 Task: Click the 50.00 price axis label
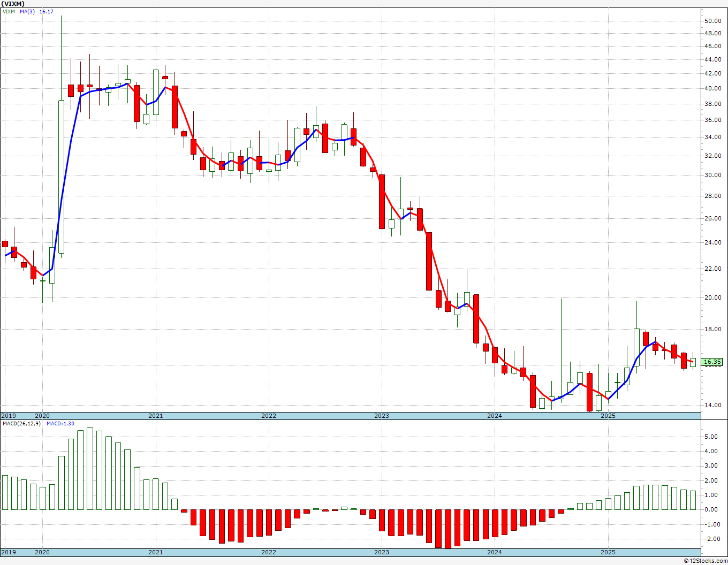coord(712,21)
